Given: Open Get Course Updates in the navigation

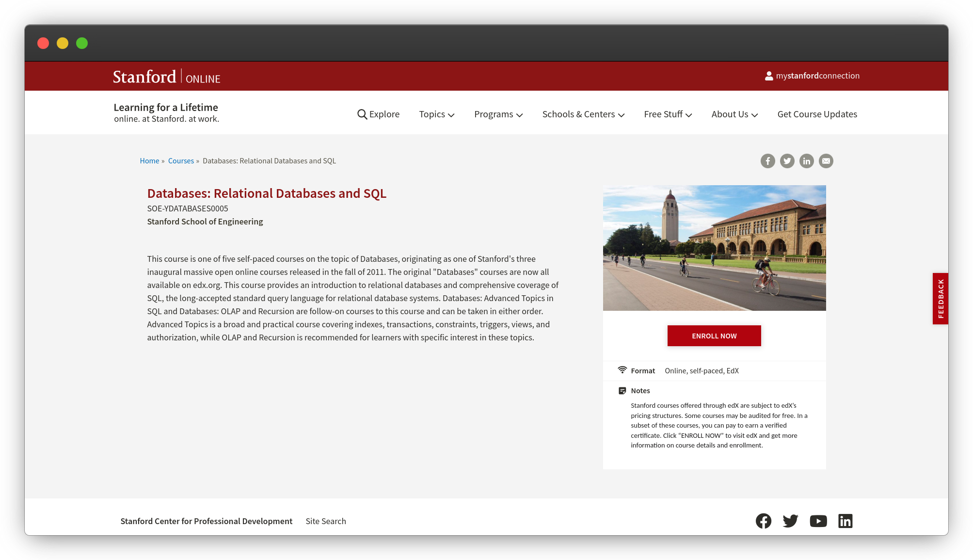Looking at the screenshot, I should click(x=817, y=114).
